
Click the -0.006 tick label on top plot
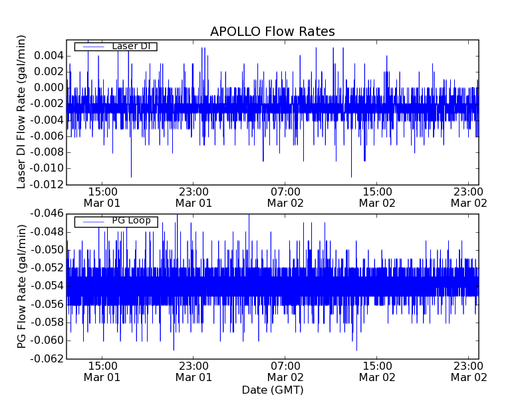click(47, 136)
